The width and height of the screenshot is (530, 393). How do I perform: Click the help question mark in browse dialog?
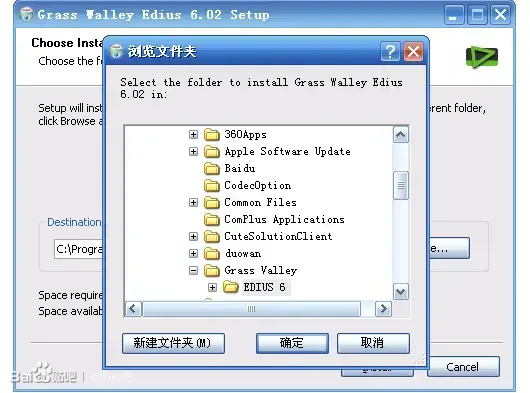[390, 52]
